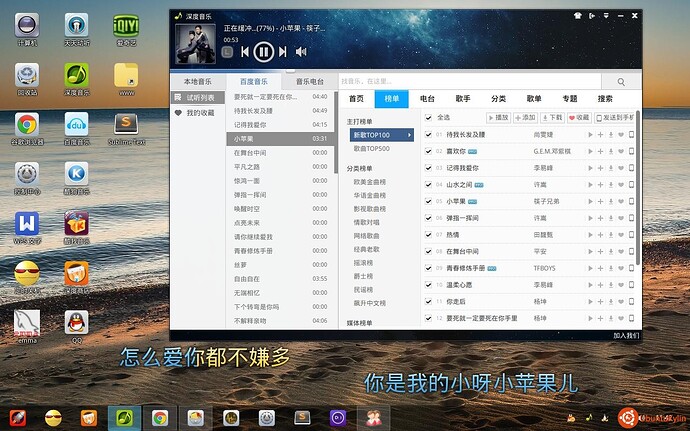
Task: Open the title bar main menu dropdown icon
Action: pos(606,15)
